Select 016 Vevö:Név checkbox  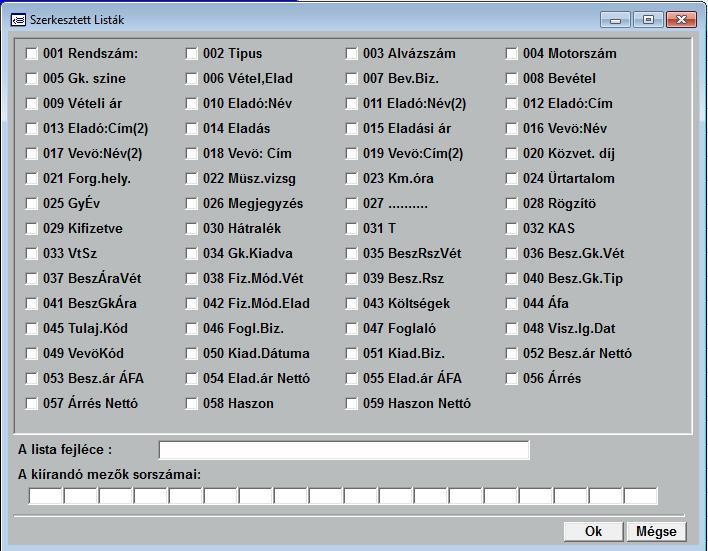[x=511, y=129]
